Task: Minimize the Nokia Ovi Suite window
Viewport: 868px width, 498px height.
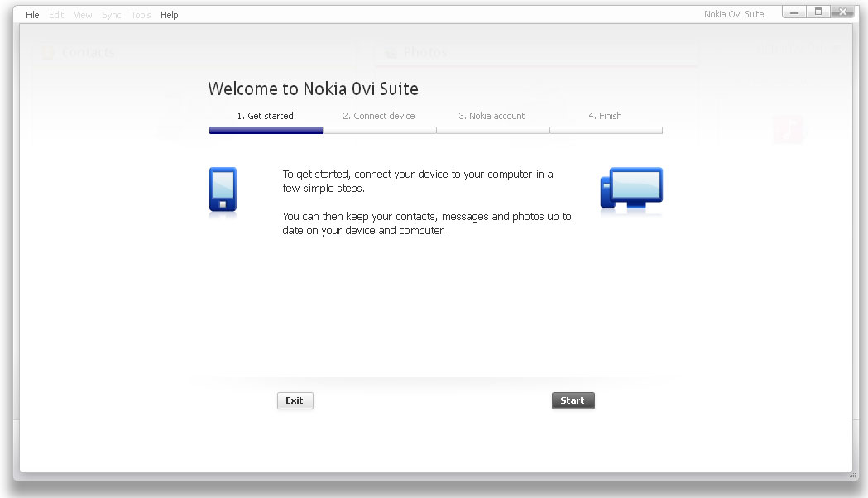Action: tap(794, 12)
